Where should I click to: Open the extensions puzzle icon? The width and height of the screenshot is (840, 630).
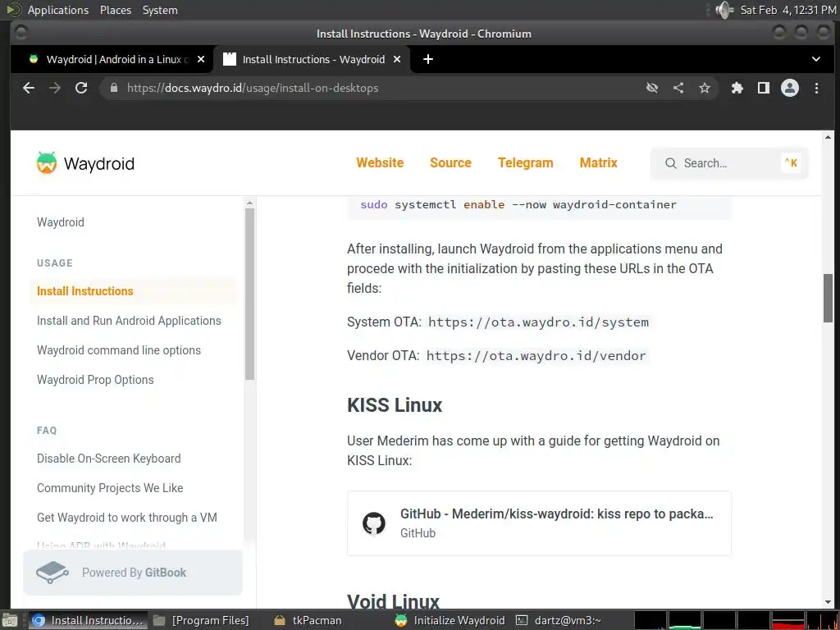pyautogui.click(x=737, y=88)
